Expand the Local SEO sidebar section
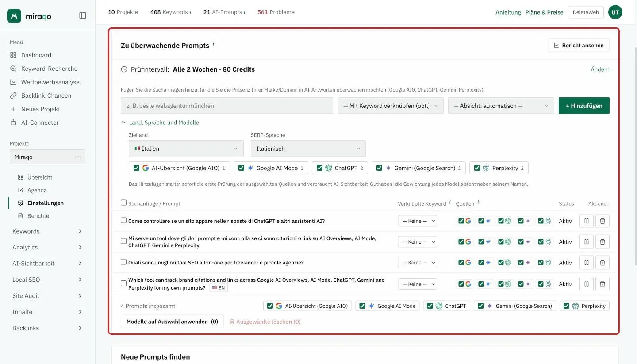This screenshot has width=637, height=364. pos(47,280)
